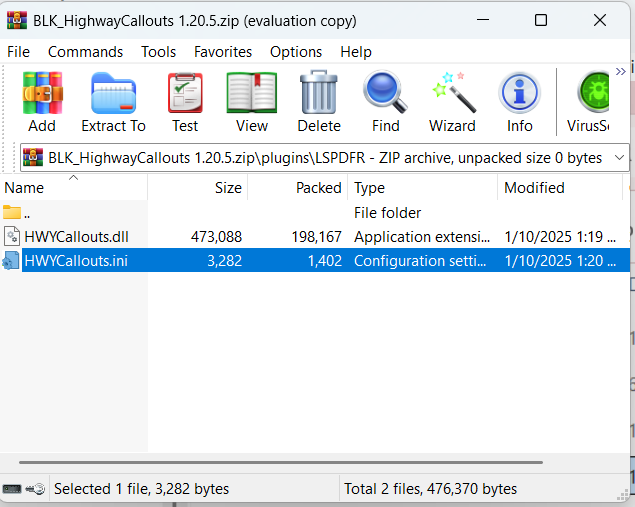635x507 pixels.
Task: Click the 'Selected 1 file, 3,282 bytes' status text
Action: tap(141, 489)
